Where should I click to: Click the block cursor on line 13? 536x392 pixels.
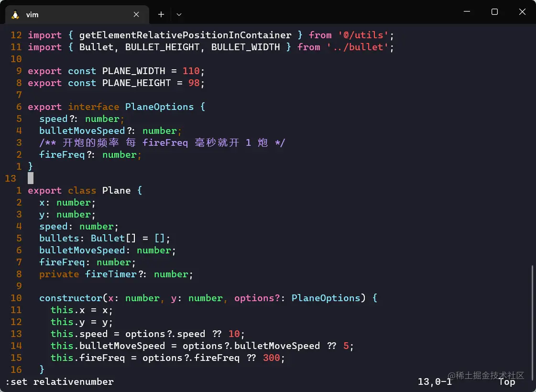point(31,178)
